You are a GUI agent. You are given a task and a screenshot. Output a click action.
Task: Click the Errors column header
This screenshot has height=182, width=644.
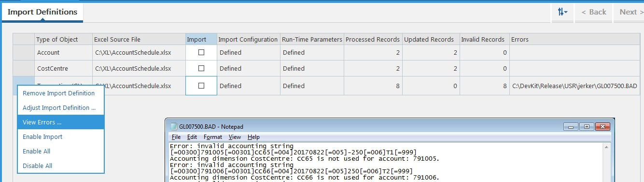[x=575, y=39]
